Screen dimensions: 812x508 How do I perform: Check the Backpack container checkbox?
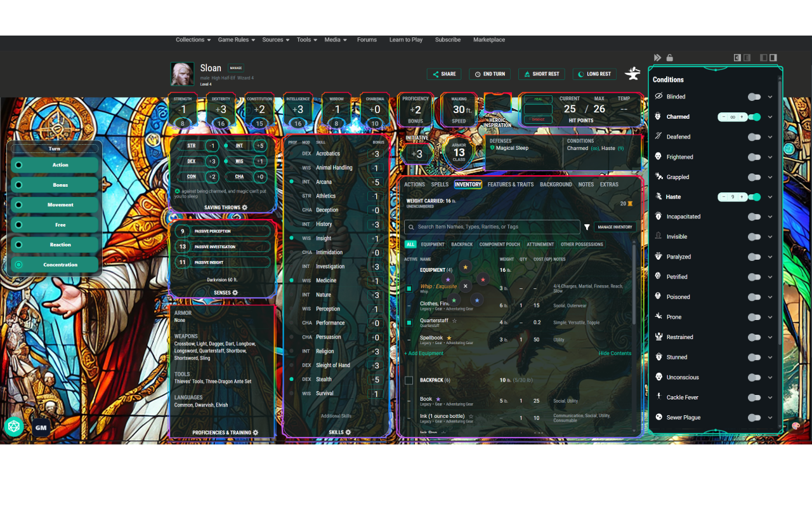[409, 380]
